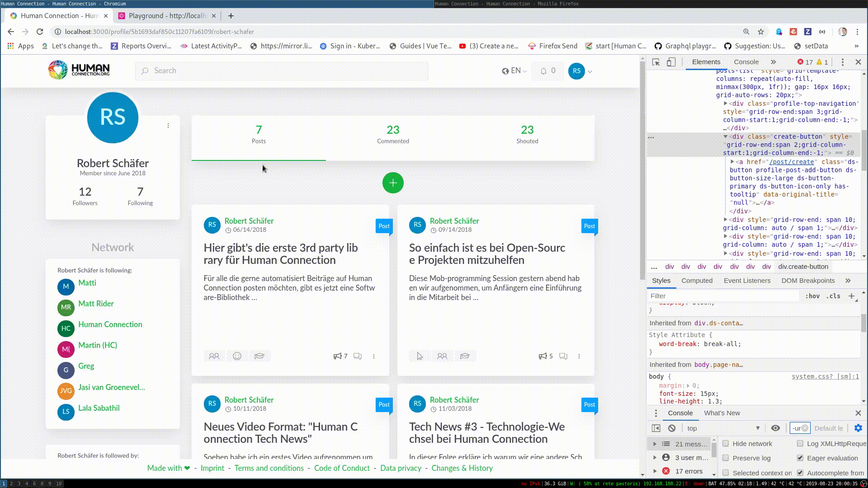Toggle Autocomplete from history checkbox
Image resolution: width=868 pixels, height=488 pixels.
pos(800,473)
